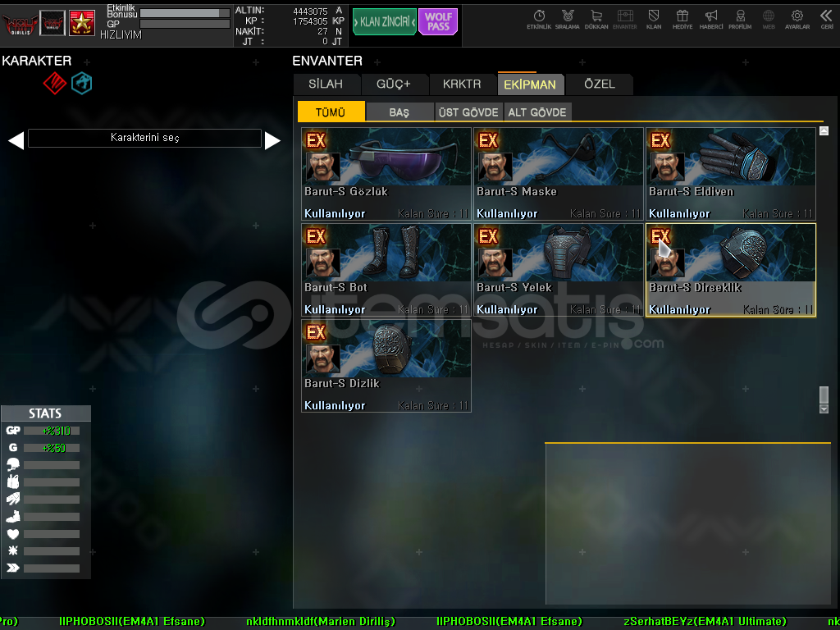The image size is (840, 630).
Task: Click the Wolfteam logo at top left
Action: (x=20, y=24)
